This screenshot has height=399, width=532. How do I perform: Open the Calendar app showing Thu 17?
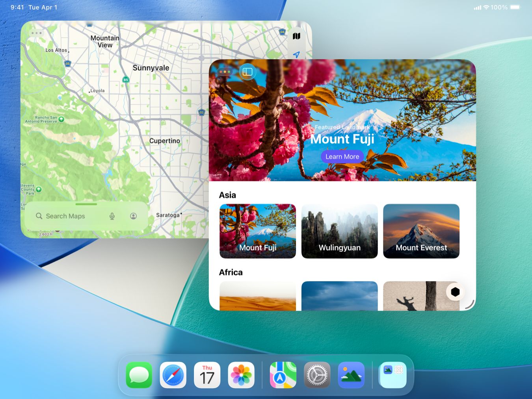[x=207, y=375]
